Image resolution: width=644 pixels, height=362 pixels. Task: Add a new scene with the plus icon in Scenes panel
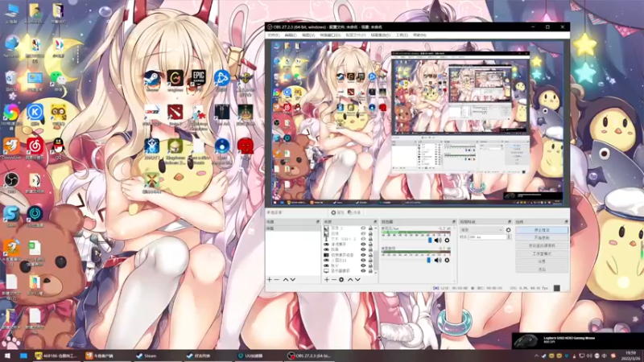(270, 279)
